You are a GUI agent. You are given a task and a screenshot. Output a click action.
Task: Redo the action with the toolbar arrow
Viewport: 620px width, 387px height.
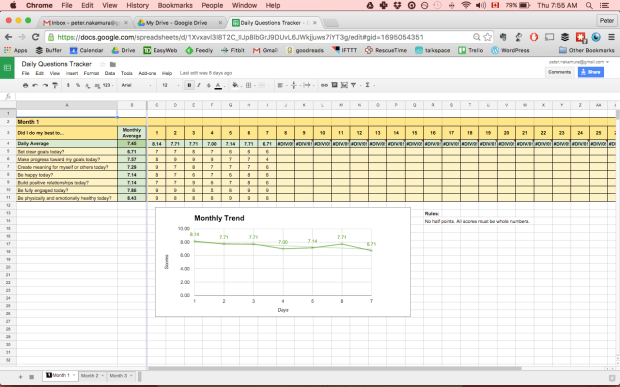[45, 85]
